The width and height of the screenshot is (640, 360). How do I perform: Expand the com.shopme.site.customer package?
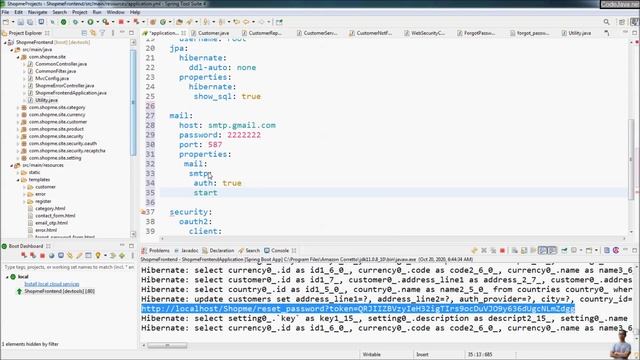pyautogui.click(x=18, y=122)
